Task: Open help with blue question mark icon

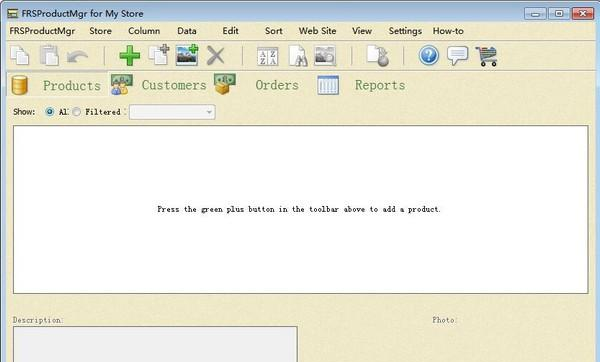Action: coord(429,56)
